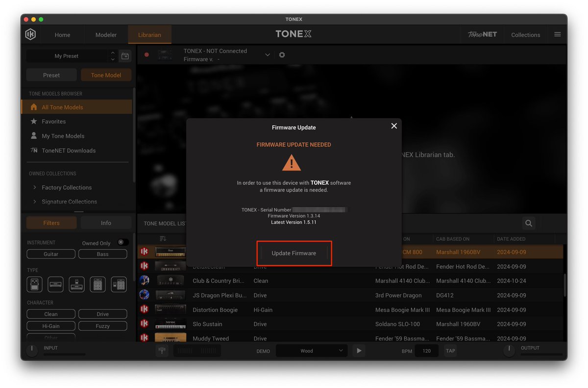Click the person icon beside My Tone Models

point(34,136)
